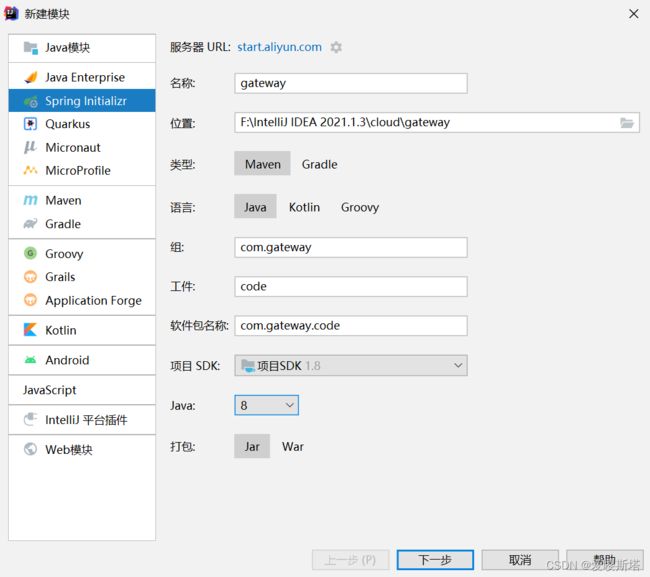
Task: Click the 下一步 button
Action: coord(435,560)
